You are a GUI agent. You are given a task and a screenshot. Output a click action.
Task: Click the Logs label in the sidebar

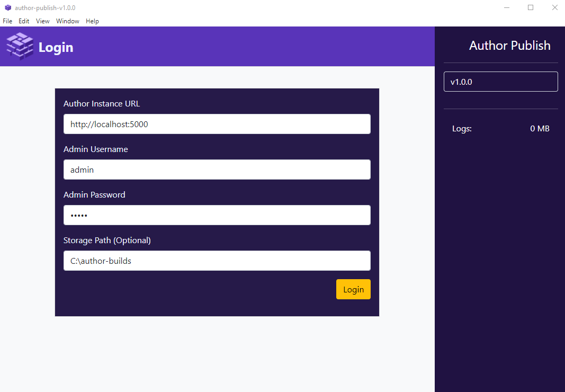(461, 128)
